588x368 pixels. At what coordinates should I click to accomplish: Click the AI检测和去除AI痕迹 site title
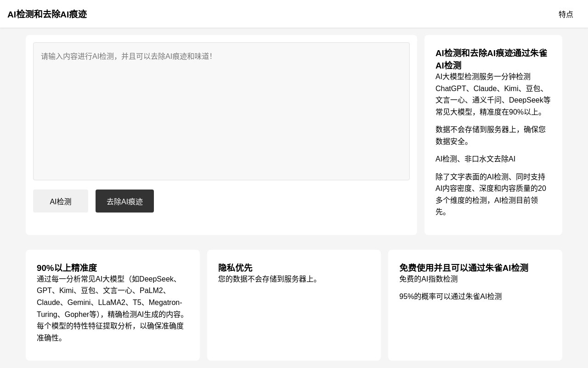pyautogui.click(x=47, y=14)
